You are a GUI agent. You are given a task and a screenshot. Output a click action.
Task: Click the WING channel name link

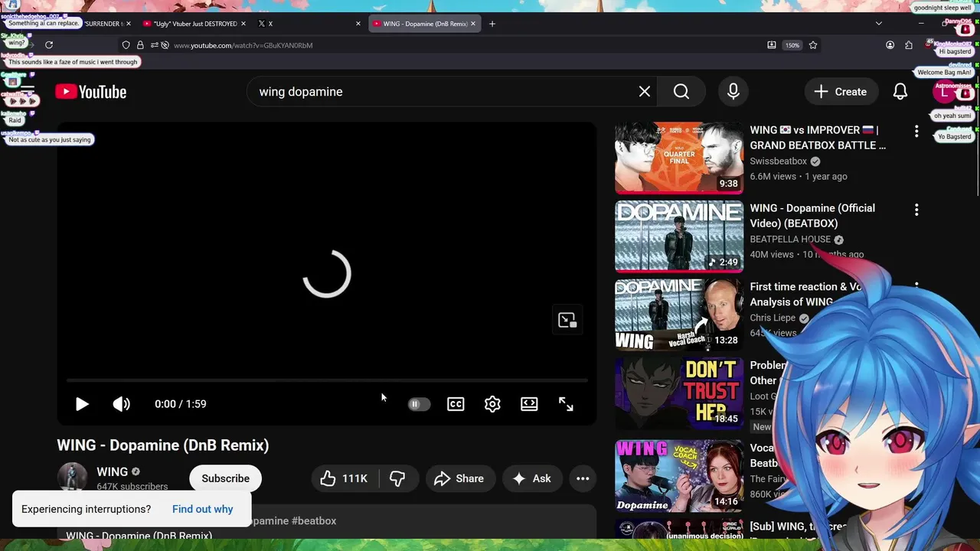coord(113,471)
